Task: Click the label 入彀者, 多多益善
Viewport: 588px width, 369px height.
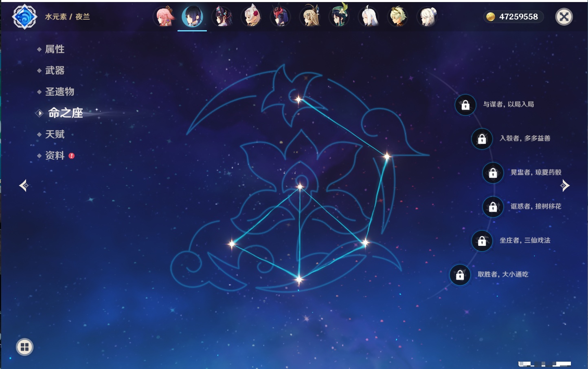Action: (x=525, y=138)
